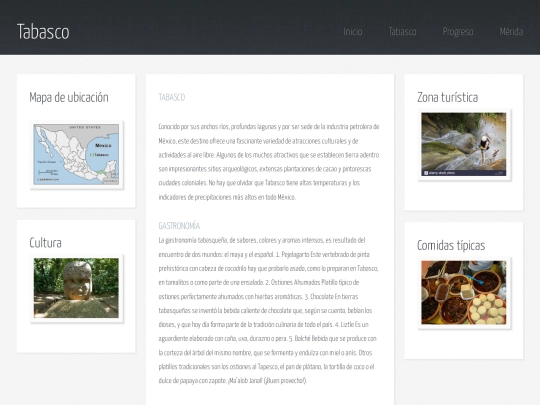View the Comidas típicas food photo
Image resolution: width=540 pixels, height=405 pixels.
tap(464, 293)
